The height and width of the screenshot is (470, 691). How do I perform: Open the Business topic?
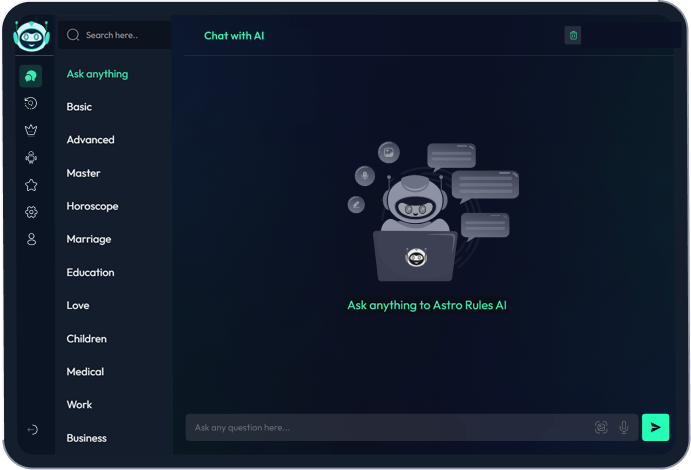(x=86, y=438)
